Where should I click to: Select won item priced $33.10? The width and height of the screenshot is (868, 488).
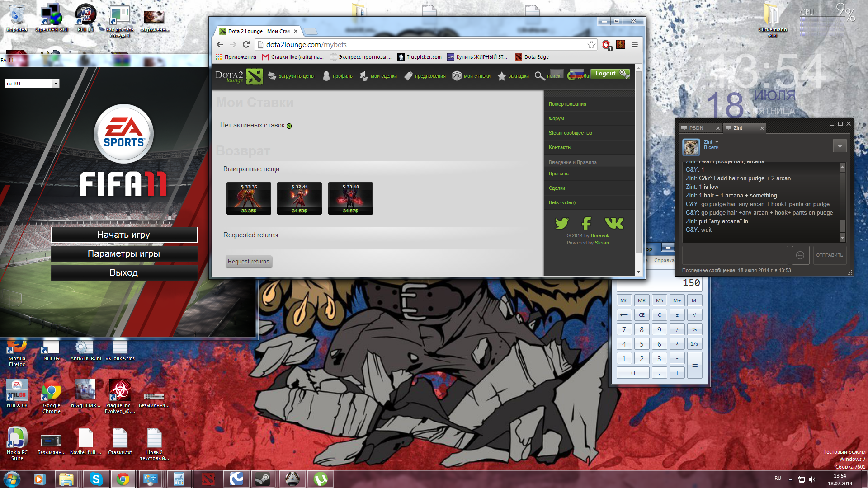pos(350,198)
